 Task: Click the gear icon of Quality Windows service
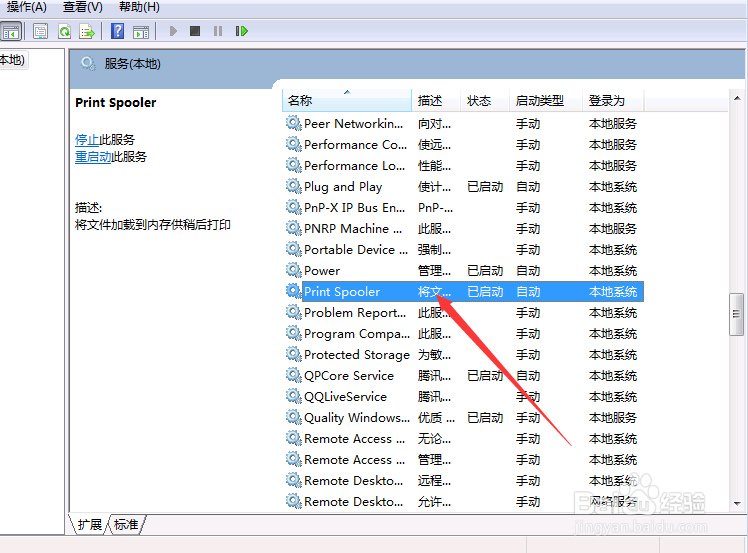point(293,417)
